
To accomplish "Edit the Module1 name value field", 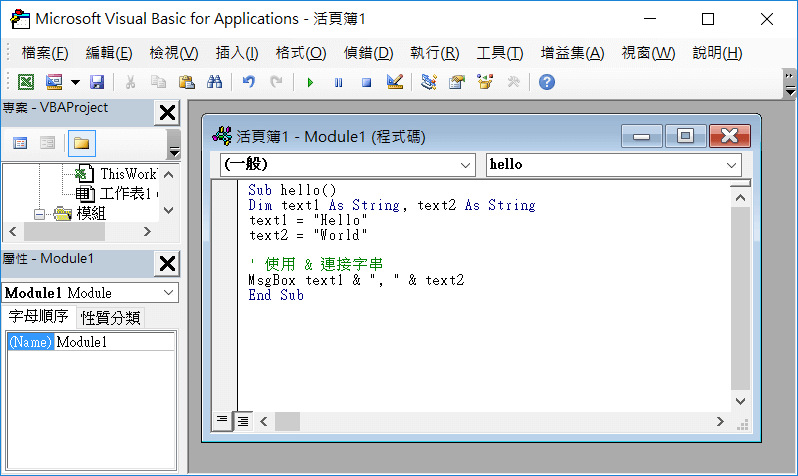I will click(x=114, y=342).
